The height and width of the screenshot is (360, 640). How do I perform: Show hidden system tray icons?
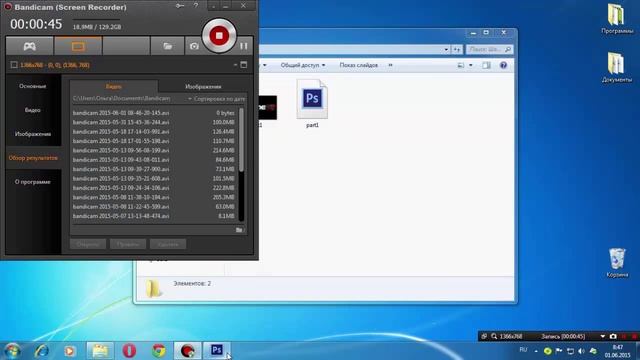[536, 351]
